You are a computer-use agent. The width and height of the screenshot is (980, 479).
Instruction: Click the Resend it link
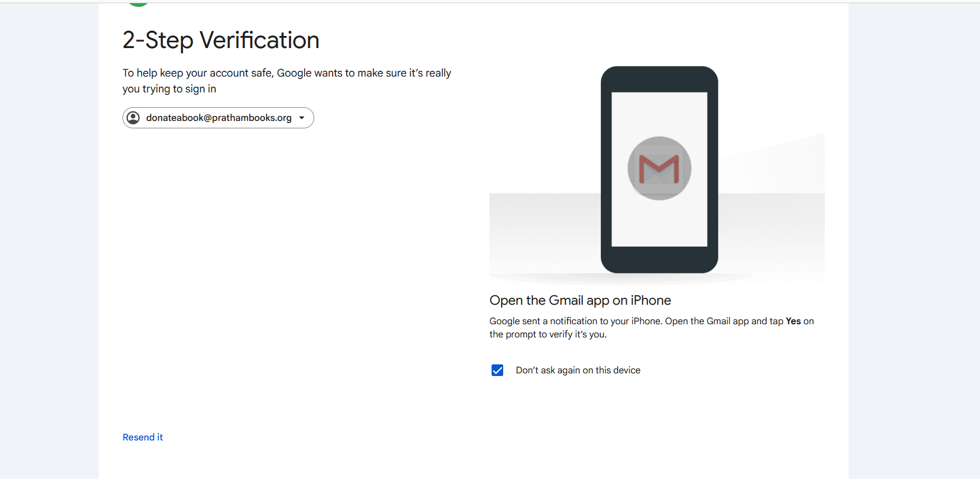click(x=143, y=437)
